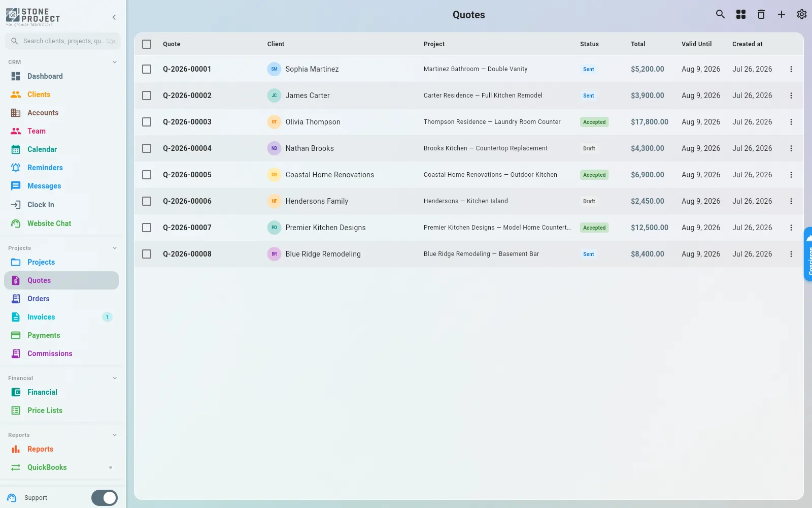Open kebab menu for Q-2026-00005
Screen dimensions: 812x508
[791, 175]
